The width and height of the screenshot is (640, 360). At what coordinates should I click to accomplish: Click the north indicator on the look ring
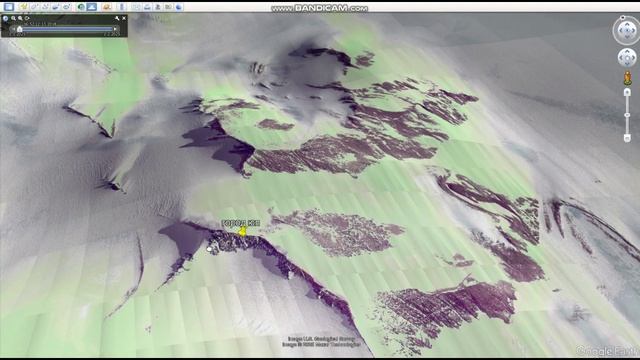click(x=622, y=18)
